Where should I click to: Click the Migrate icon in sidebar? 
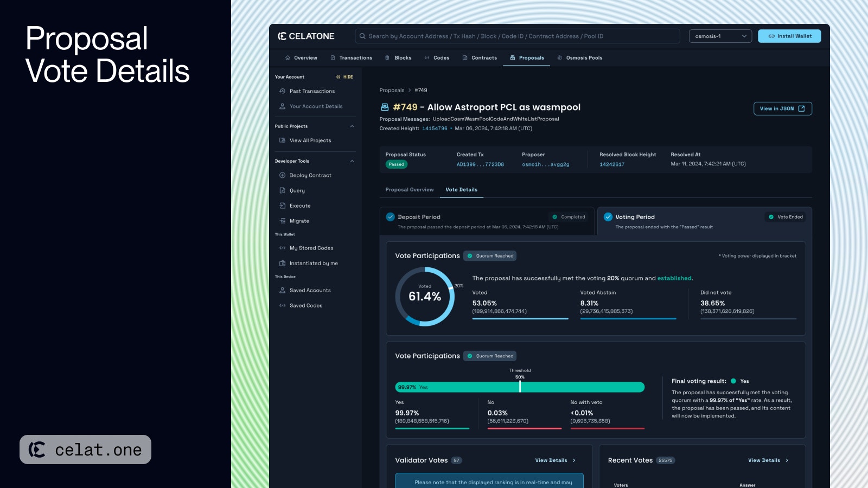click(x=282, y=221)
